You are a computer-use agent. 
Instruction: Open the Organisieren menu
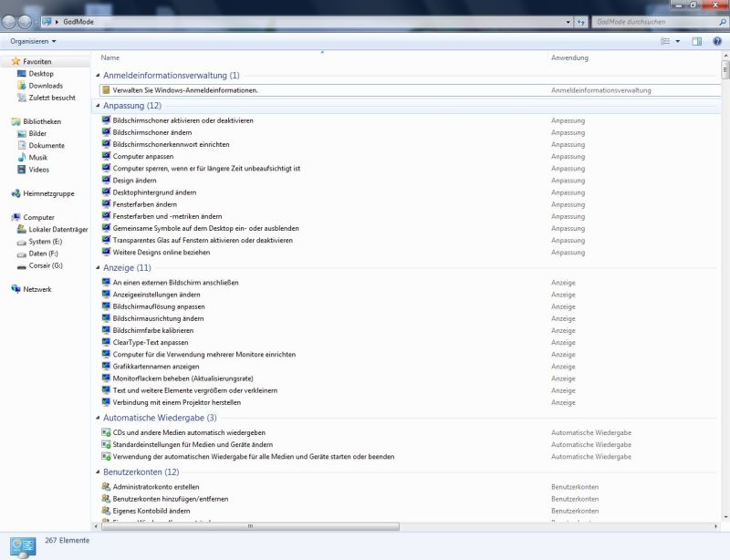click(33, 41)
